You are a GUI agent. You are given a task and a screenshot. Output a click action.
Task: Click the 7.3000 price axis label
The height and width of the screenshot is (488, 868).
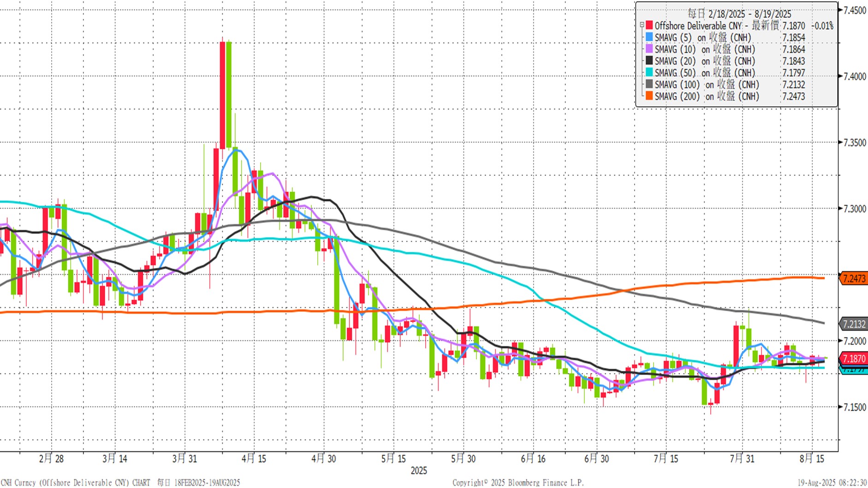[x=855, y=209]
